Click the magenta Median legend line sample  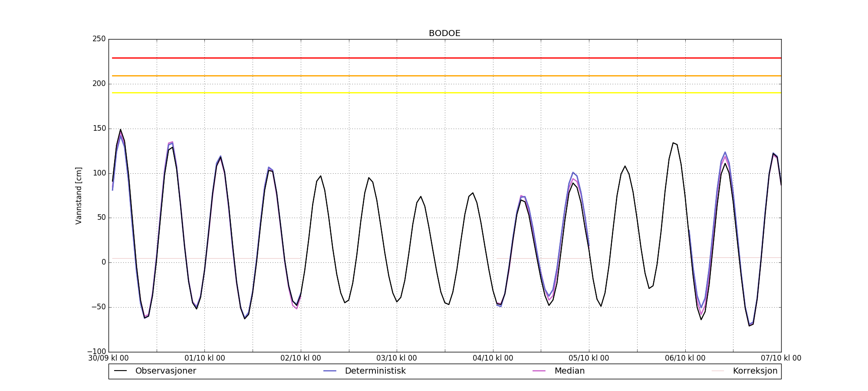coord(539,371)
